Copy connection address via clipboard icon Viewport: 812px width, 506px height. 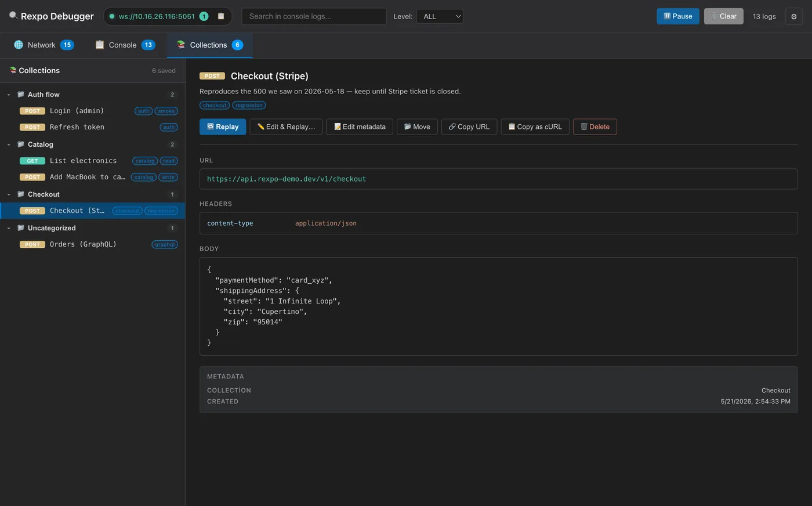click(220, 16)
